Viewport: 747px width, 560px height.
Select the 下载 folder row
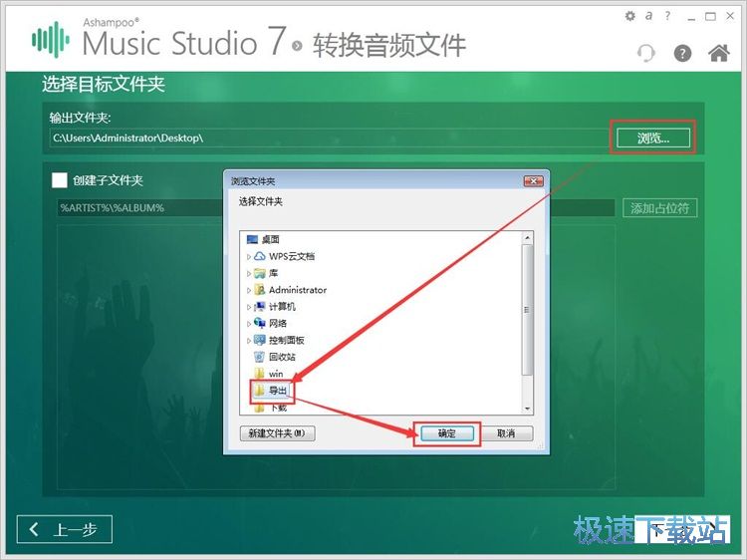coord(271,408)
